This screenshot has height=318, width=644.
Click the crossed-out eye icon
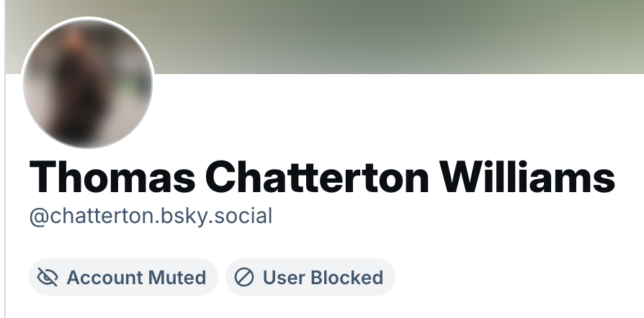(x=48, y=277)
